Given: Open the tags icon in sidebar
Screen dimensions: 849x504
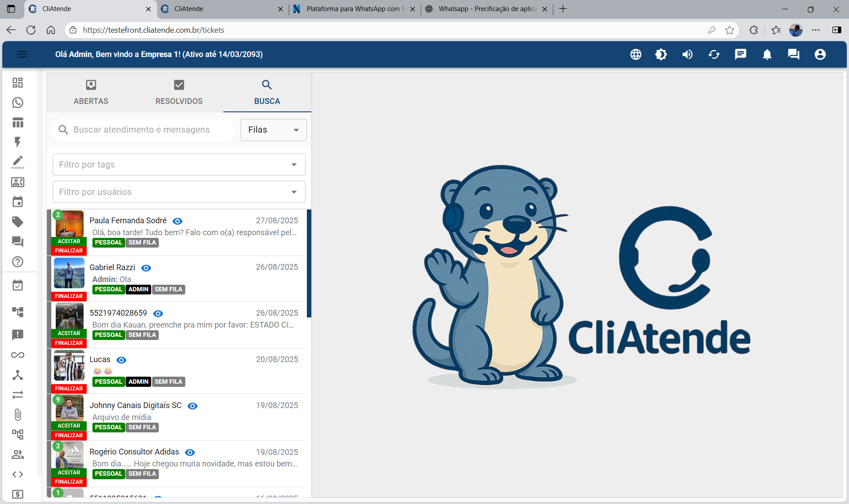Looking at the screenshot, I should [x=18, y=221].
